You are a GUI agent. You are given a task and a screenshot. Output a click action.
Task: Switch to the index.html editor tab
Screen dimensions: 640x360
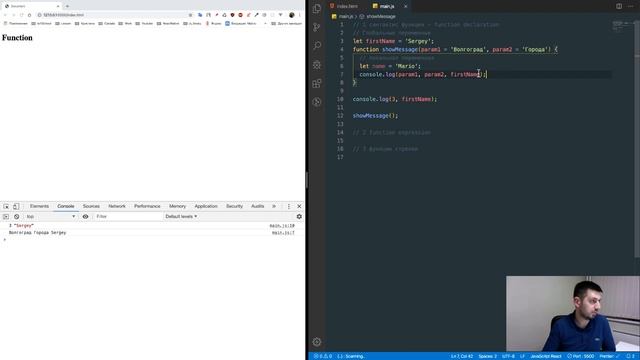coord(344,6)
